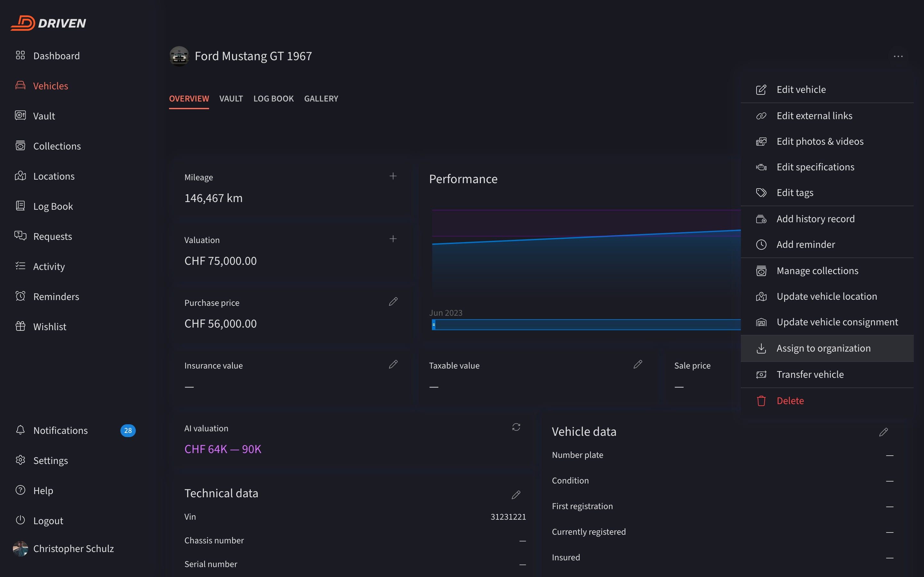Switch to the Vault tab
The height and width of the screenshot is (577, 924).
point(231,99)
